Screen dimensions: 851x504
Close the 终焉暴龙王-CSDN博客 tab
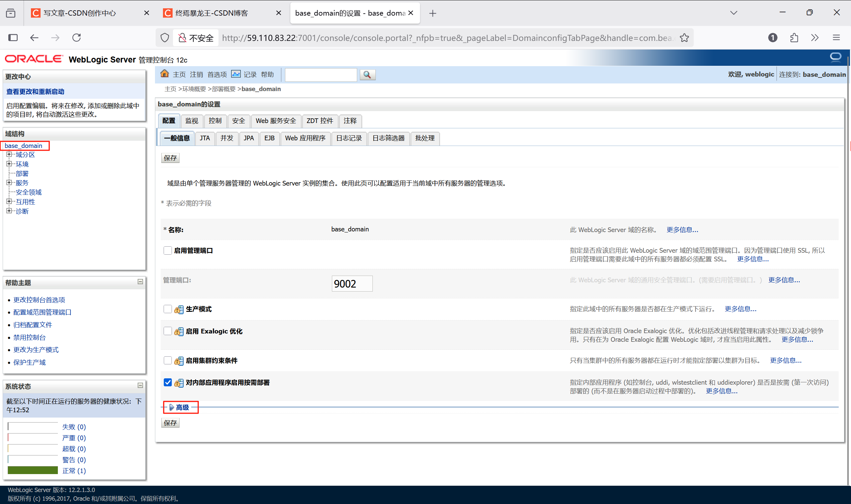click(279, 13)
